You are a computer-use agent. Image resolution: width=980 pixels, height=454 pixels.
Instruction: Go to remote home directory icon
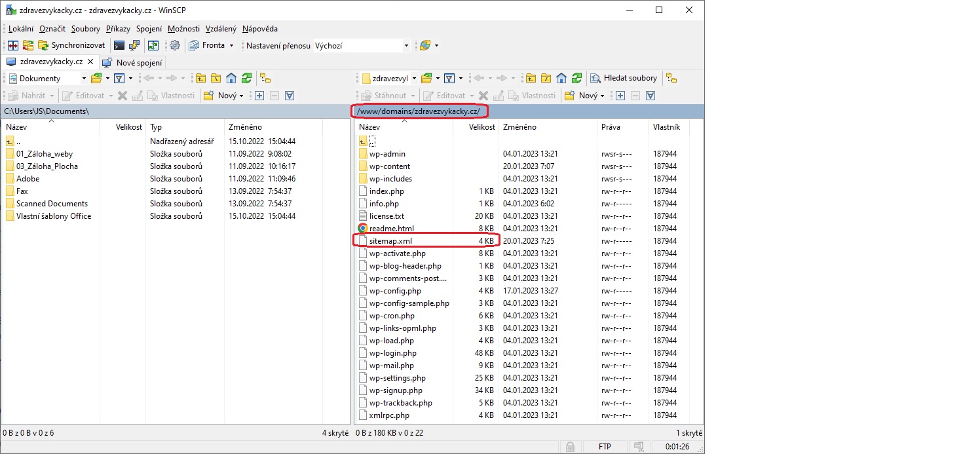(x=561, y=78)
